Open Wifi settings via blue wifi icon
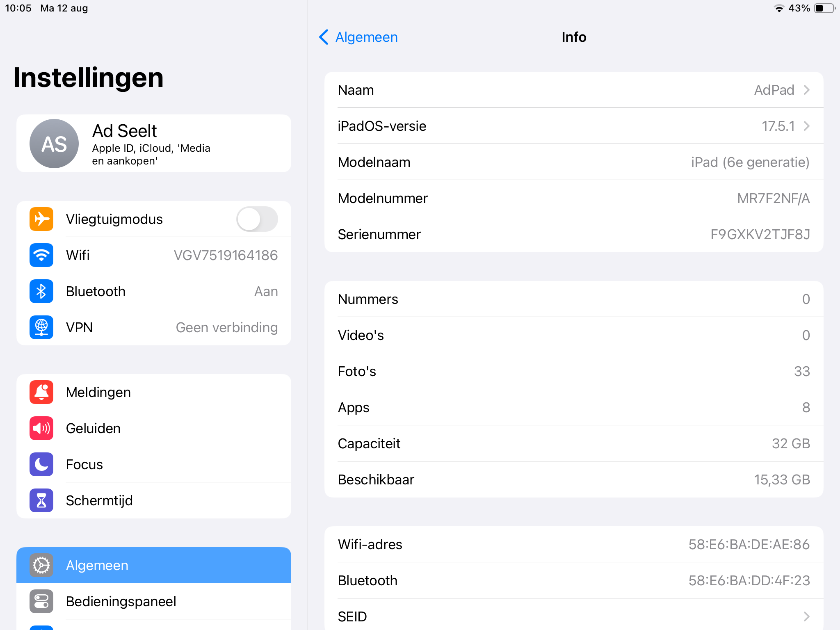 click(x=41, y=255)
